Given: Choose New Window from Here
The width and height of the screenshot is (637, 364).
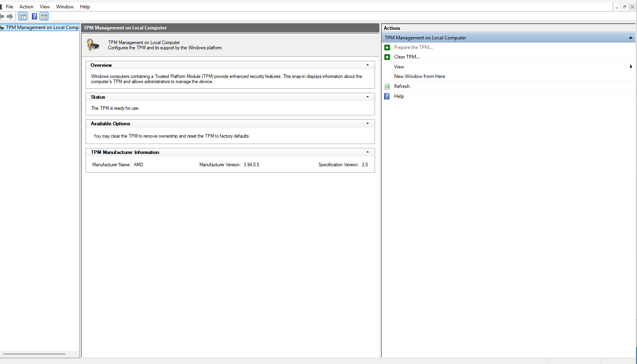Looking at the screenshot, I should [x=420, y=76].
